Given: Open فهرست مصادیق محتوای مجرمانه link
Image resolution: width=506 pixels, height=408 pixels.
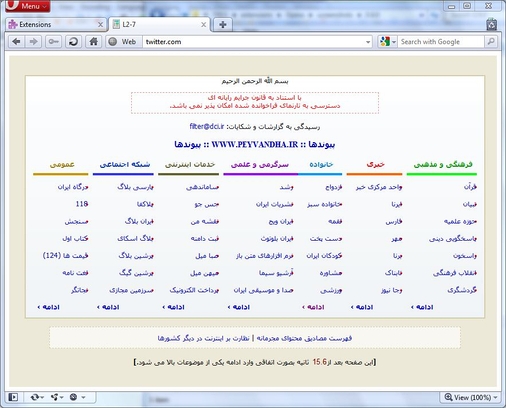Looking at the screenshot, I should [304, 338].
